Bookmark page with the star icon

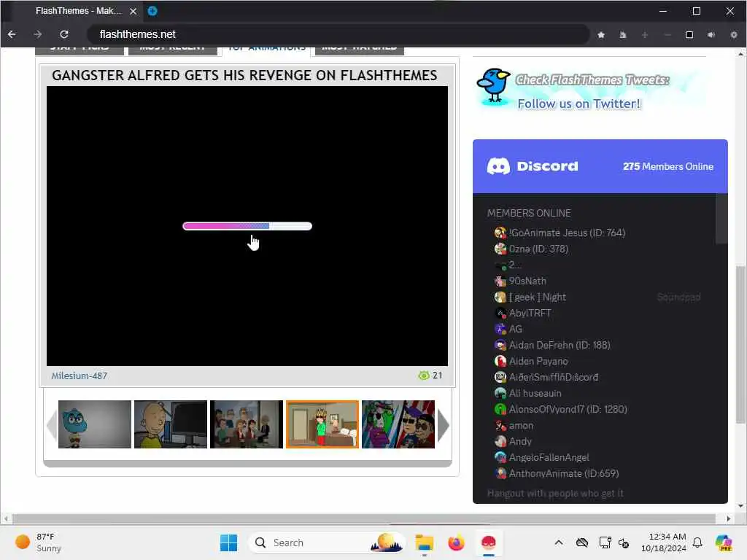click(601, 35)
